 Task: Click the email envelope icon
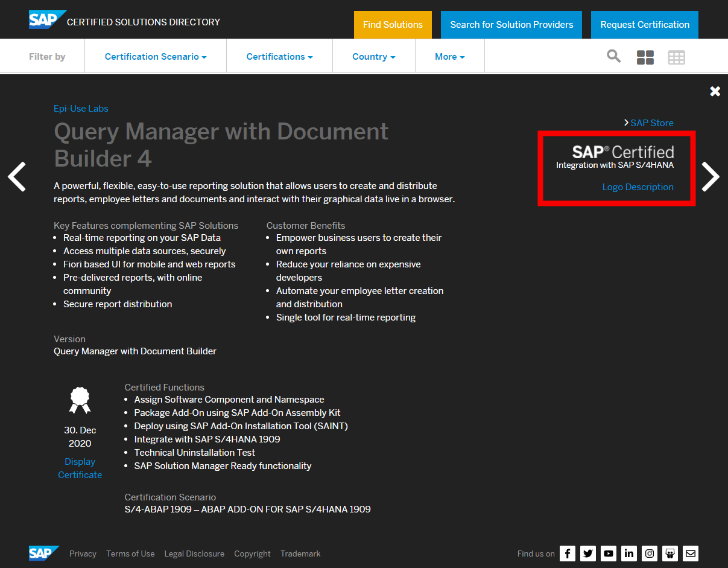[691, 554]
